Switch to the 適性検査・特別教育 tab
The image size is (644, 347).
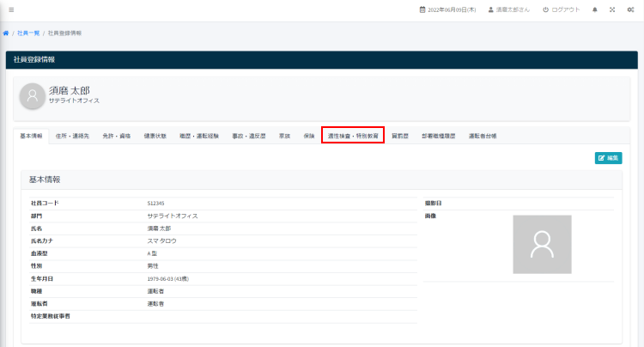[x=352, y=136]
